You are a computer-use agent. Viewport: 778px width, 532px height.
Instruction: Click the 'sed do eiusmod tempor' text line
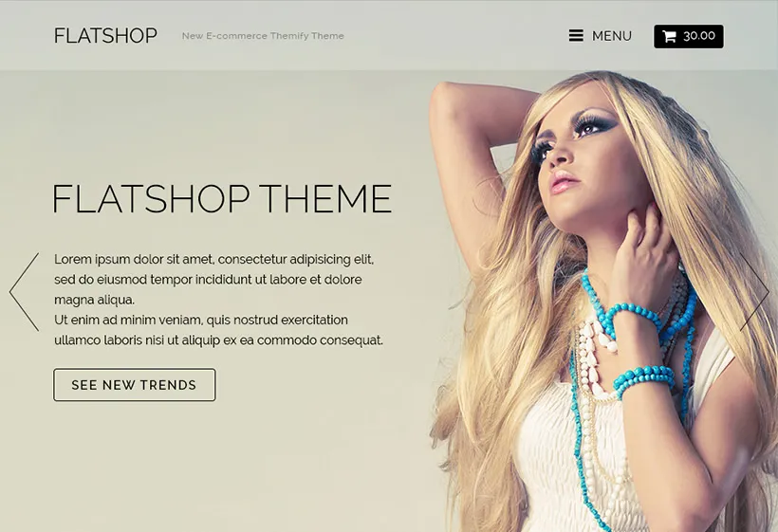pos(208,280)
